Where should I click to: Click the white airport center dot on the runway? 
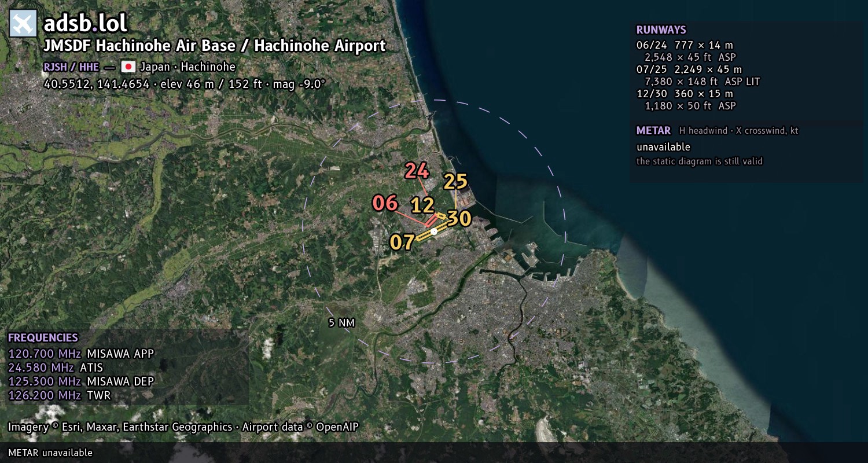click(x=434, y=231)
